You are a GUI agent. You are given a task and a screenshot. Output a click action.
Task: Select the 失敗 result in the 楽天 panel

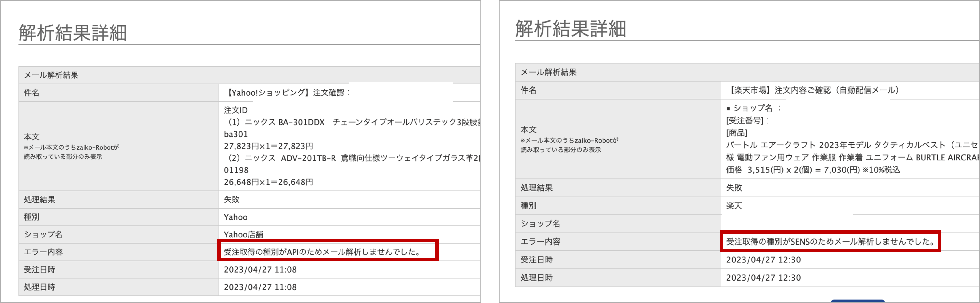(x=734, y=188)
